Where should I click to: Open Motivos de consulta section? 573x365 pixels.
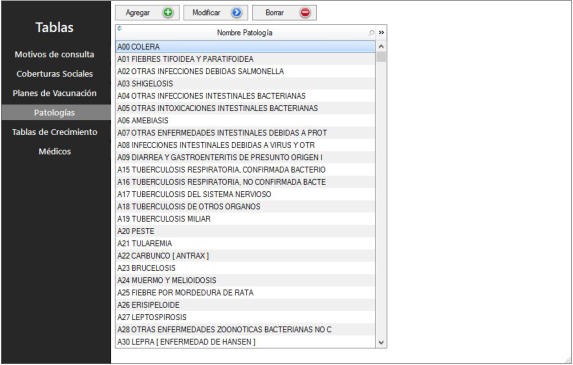pos(54,54)
